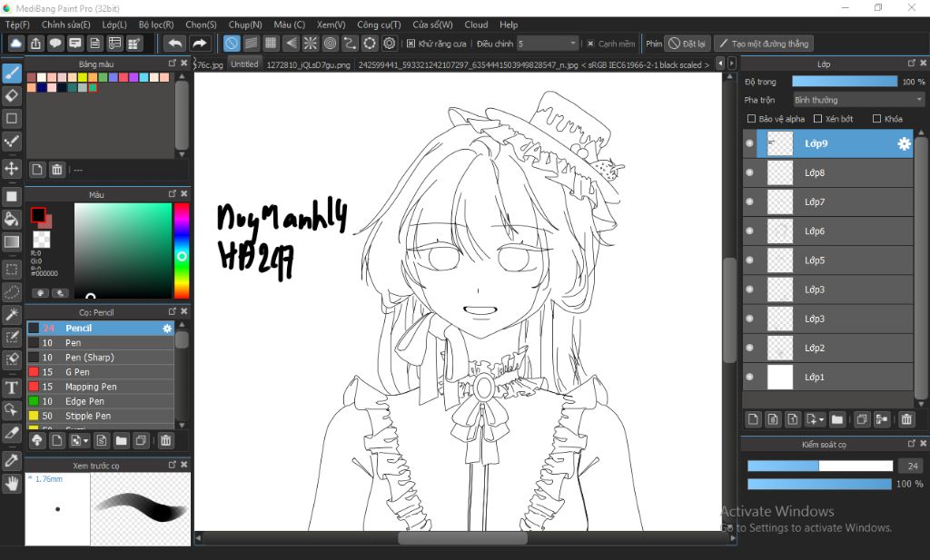
Task: Select the Eyedropper tool
Action: point(11,460)
